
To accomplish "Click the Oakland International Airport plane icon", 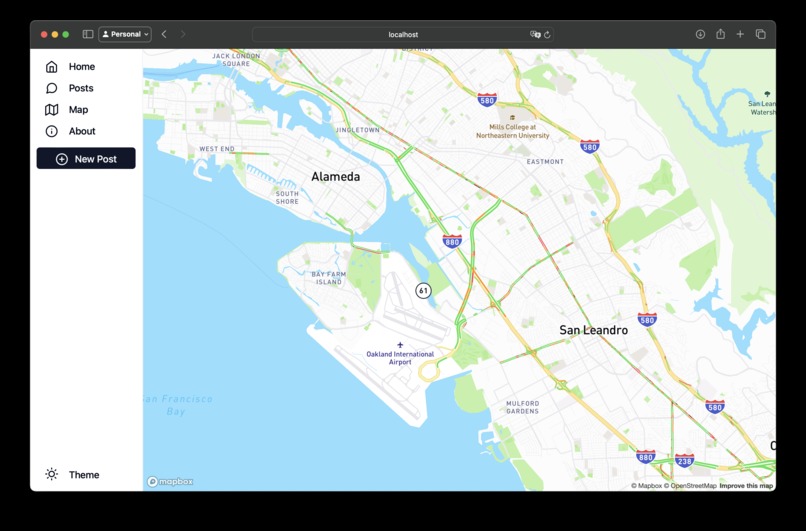I will tap(400, 345).
